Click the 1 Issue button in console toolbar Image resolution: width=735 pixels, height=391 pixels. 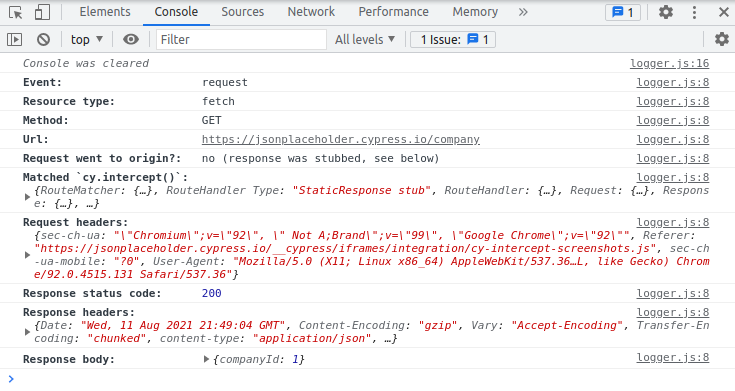point(453,39)
